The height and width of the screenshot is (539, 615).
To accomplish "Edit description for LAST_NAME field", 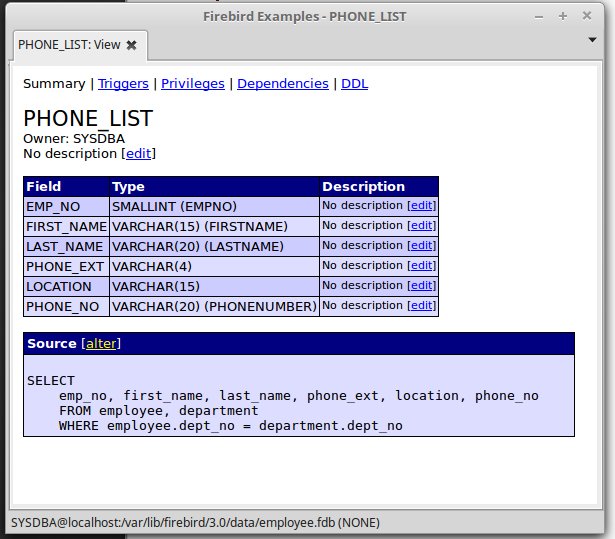I will click(x=421, y=246).
